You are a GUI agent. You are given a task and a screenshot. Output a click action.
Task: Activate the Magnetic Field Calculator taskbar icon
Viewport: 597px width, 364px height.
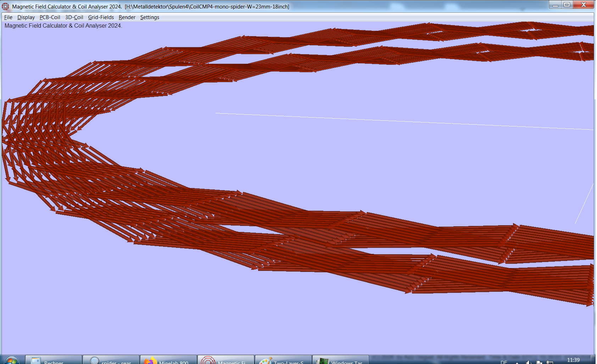coord(225,360)
